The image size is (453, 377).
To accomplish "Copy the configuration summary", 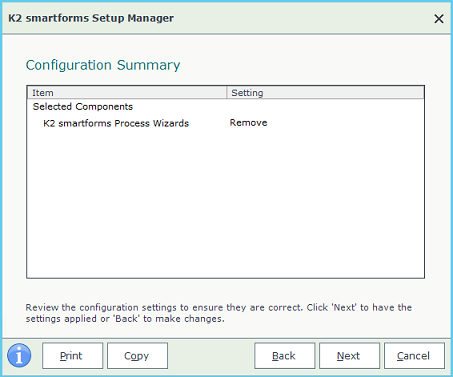I will (x=137, y=356).
